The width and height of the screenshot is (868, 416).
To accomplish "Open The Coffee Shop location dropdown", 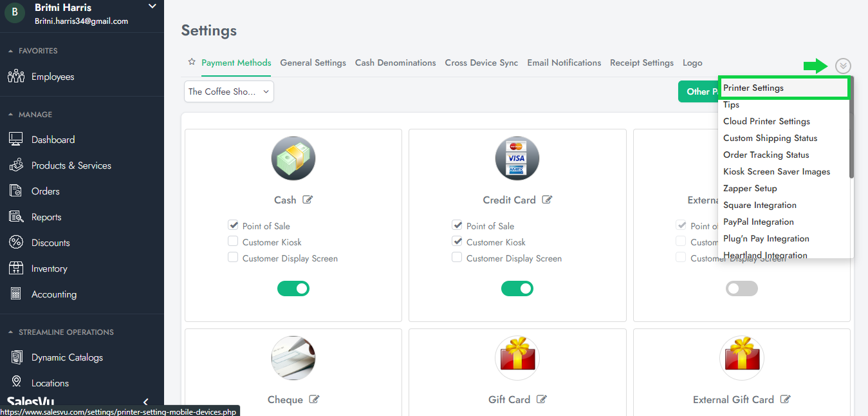I will (x=229, y=91).
